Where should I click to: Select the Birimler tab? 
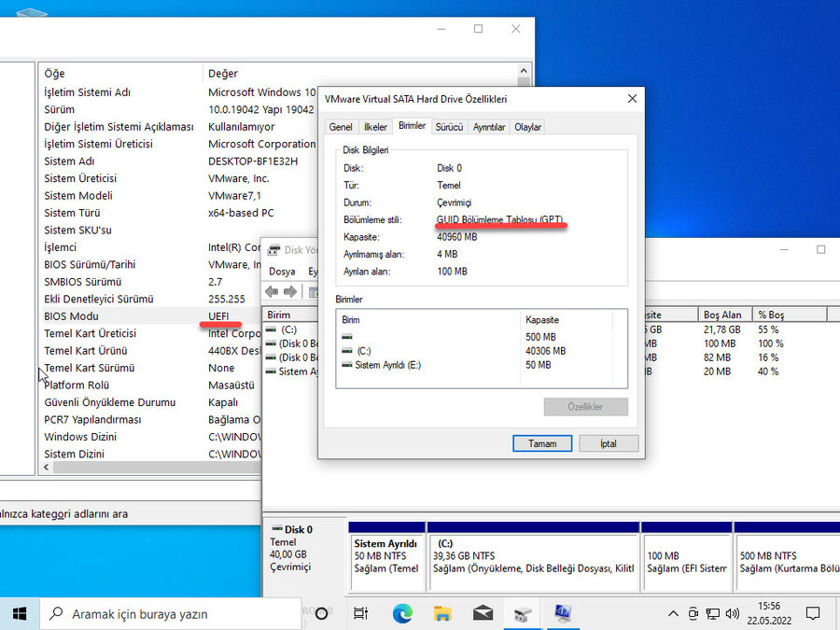pos(412,125)
